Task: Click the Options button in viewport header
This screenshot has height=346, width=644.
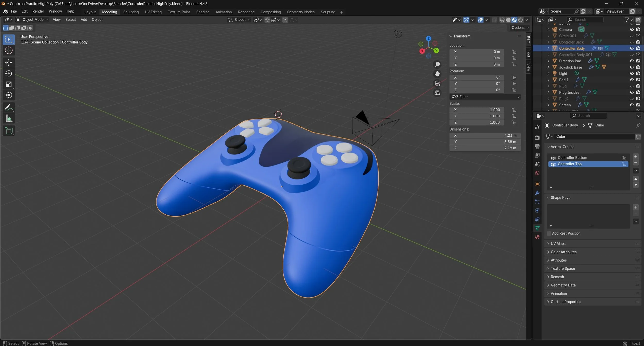Action: point(520,28)
